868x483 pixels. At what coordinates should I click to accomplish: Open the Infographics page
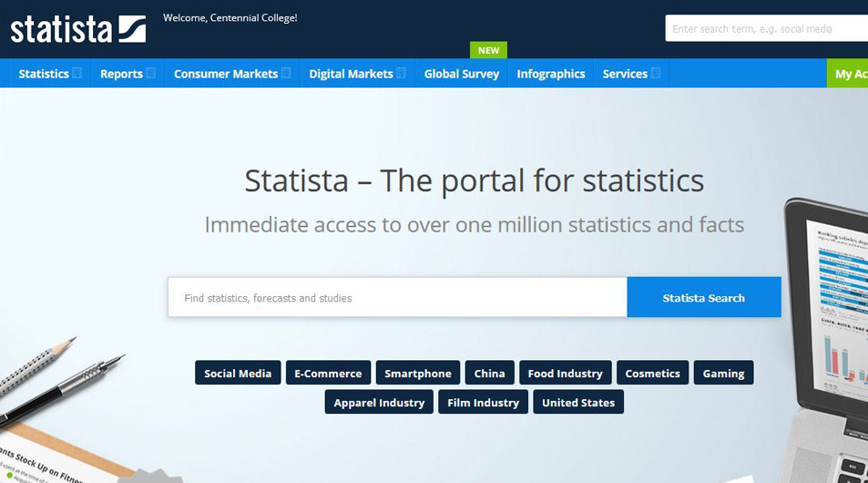[x=551, y=74]
